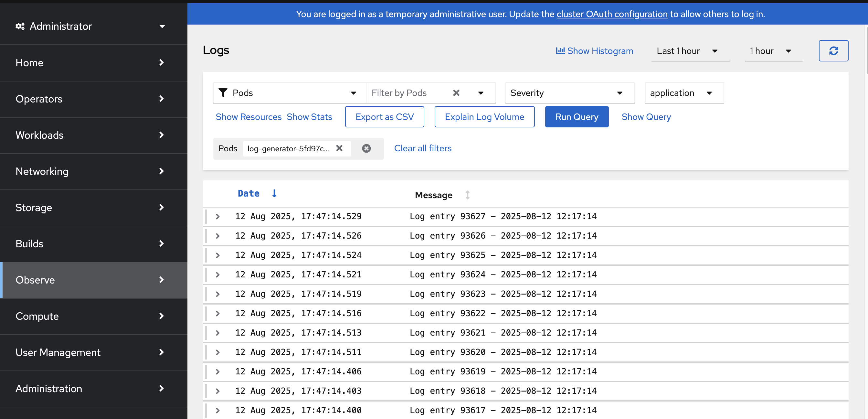Viewport: 868px width, 419px height.
Task: Remove the log-generator pod filter chip
Action: [x=339, y=148]
